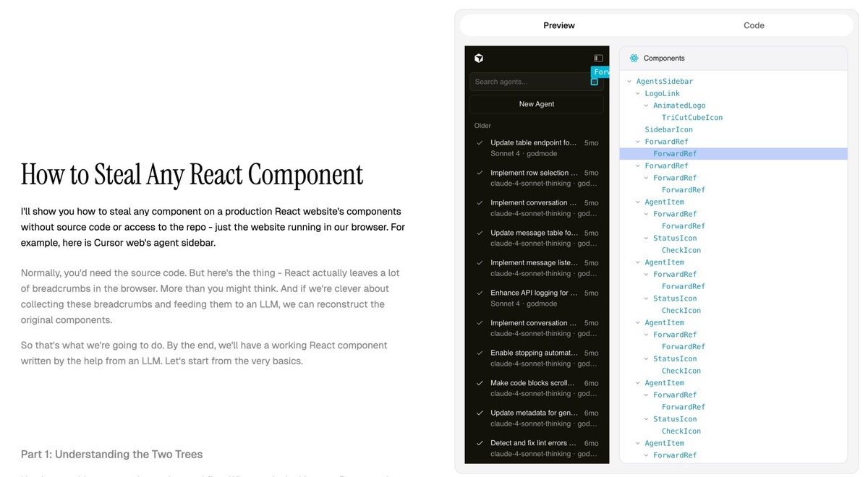The height and width of the screenshot is (477, 868).
Task: Open agent 'Update table endpoint fo...'
Action: coord(537,148)
